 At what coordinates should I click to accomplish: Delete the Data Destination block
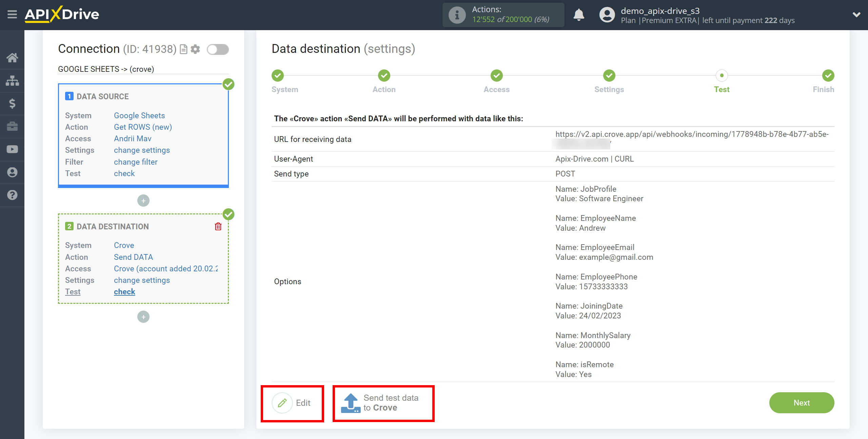[218, 226]
